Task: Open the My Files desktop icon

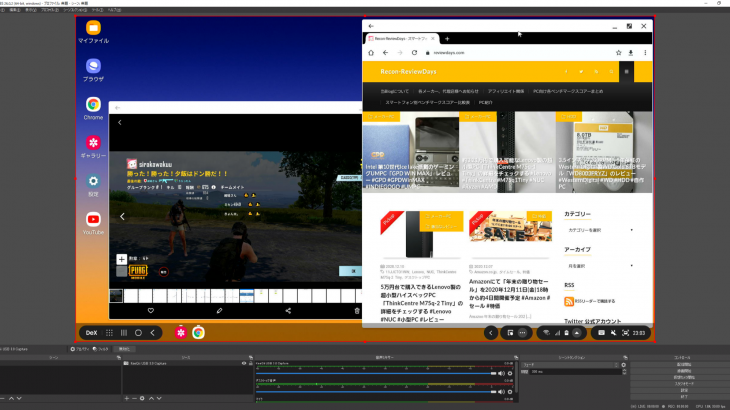Action: (x=93, y=29)
